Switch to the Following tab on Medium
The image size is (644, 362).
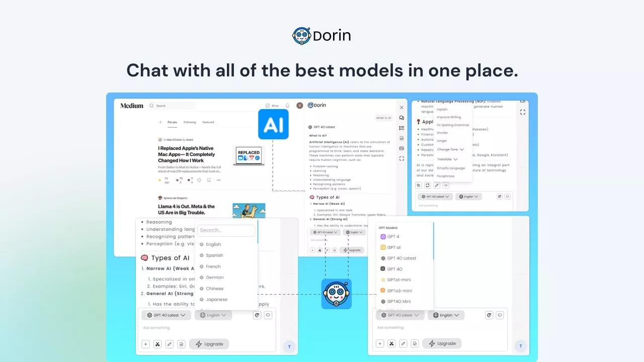(190, 122)
